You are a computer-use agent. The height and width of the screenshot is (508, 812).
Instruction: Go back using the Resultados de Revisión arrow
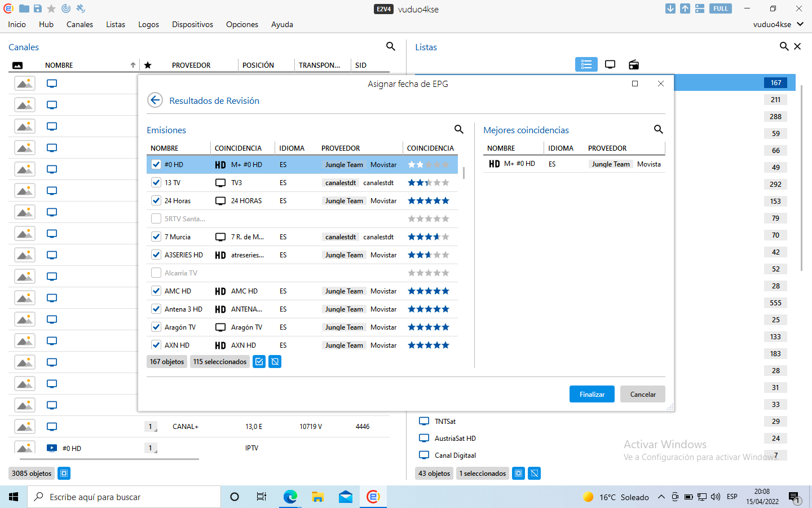(x=155, y=100)
